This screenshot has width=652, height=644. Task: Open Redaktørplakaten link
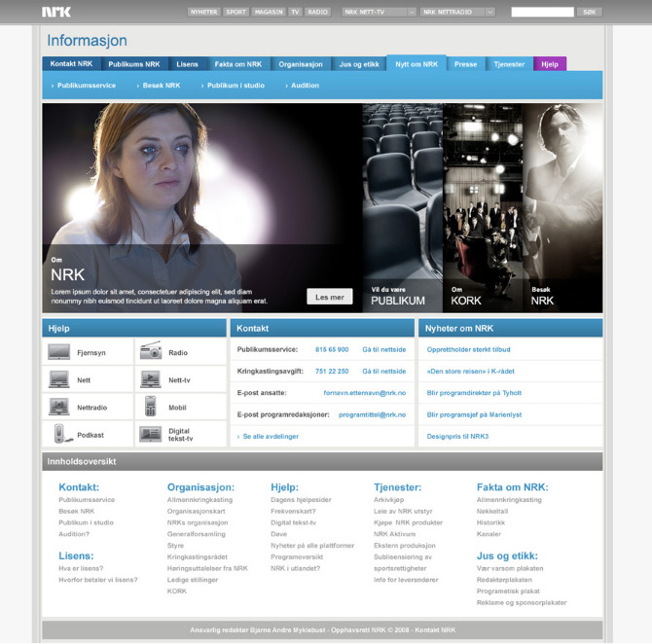[504, 580]
